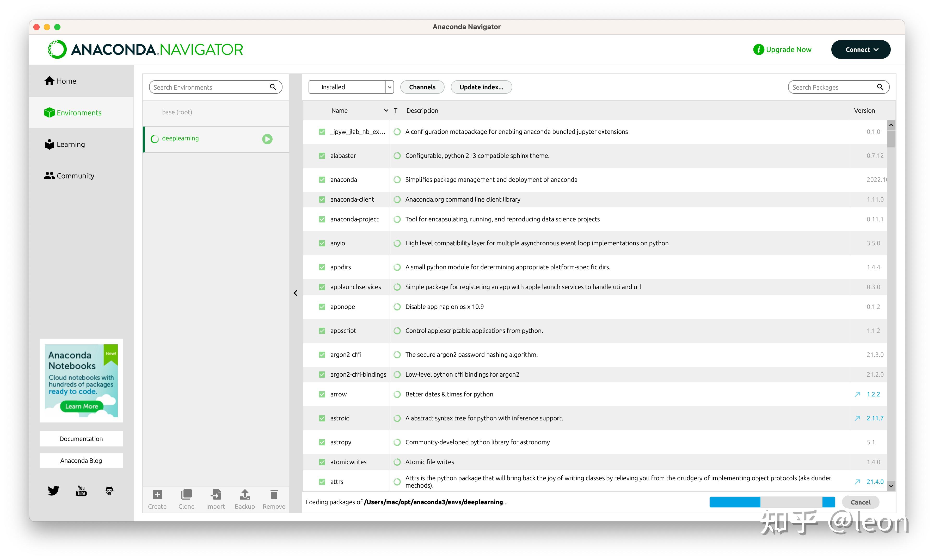This screenshot has width=934, height=560.
Task: Open the Twitter icon link
Action: tap(54, 490)
